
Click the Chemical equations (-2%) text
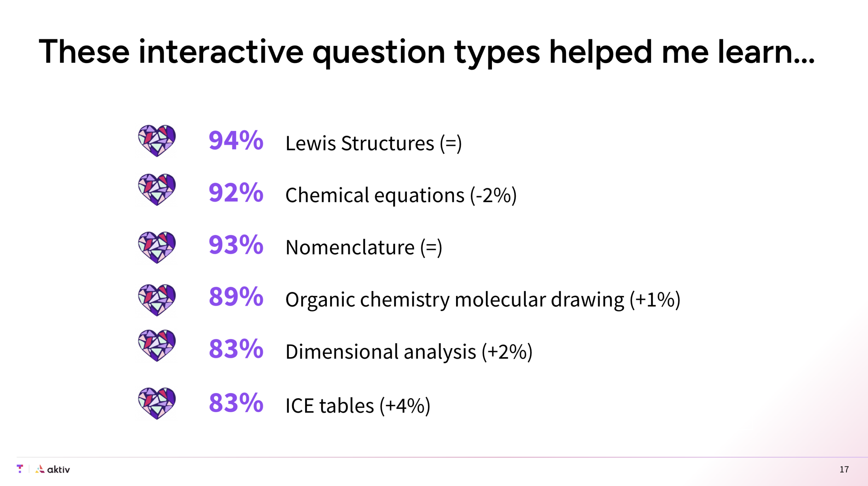(401, 196)
